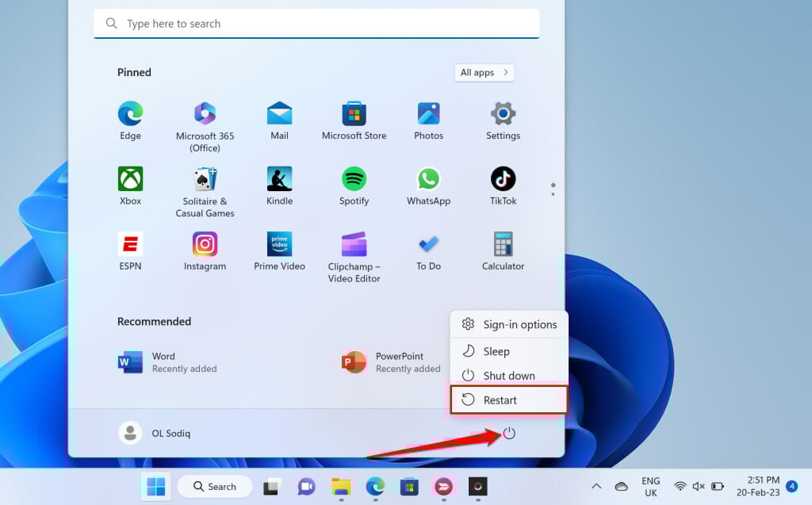
Task: Launch the Kindle app
Action: pos(279,186)
